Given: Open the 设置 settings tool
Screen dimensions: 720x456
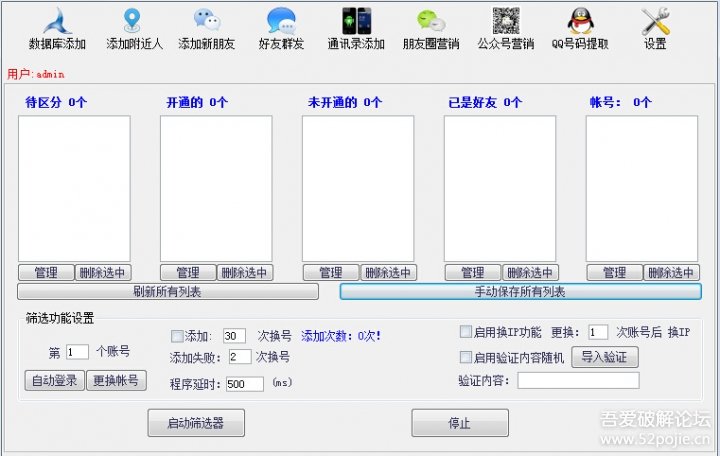Looking at the screenshot, I should coord(655,29).
